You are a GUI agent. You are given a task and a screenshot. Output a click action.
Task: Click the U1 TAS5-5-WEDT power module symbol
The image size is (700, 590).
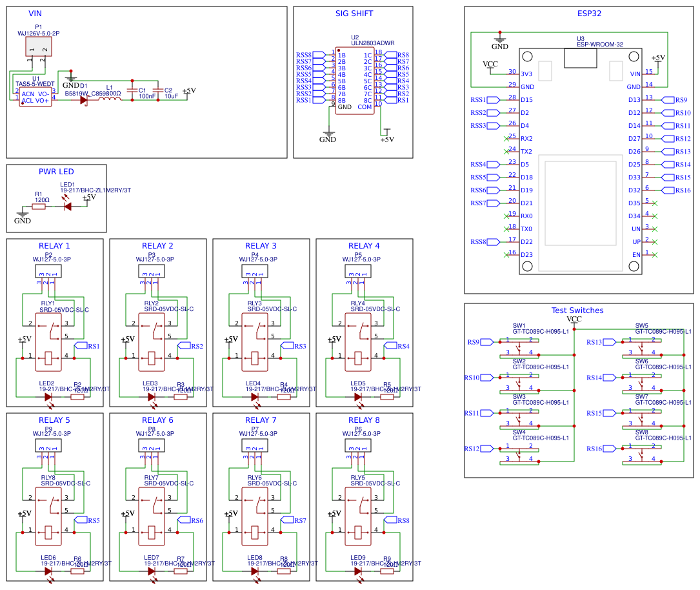coord(35,97)
